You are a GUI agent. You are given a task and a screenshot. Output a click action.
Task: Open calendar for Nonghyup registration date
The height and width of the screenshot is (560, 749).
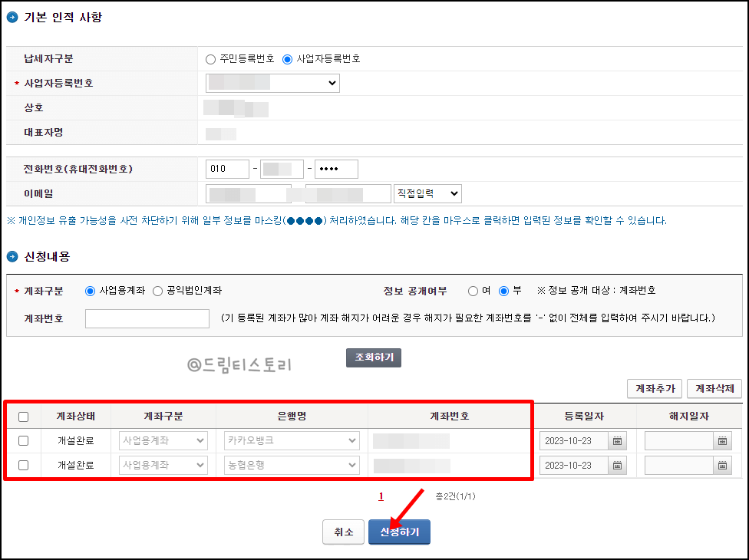click(618, 465)
